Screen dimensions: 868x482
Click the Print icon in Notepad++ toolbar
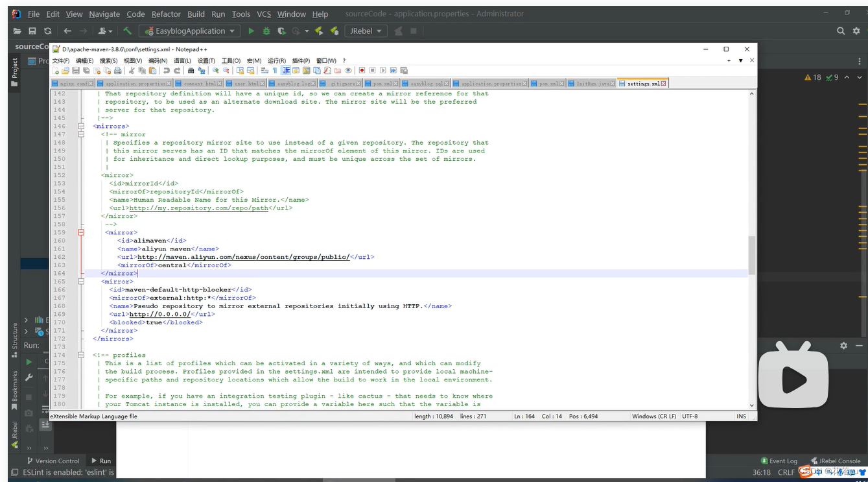coord(117,70)
